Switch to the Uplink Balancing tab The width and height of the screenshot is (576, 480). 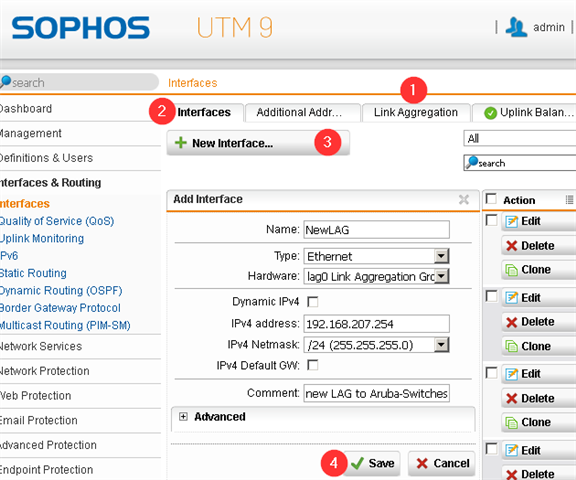click(525, 112)
